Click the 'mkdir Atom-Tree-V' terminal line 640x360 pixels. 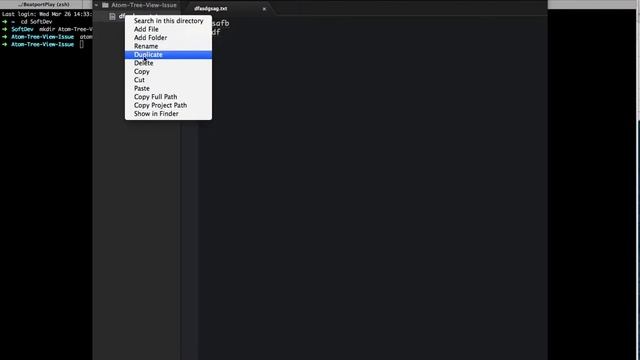[46, 29]
